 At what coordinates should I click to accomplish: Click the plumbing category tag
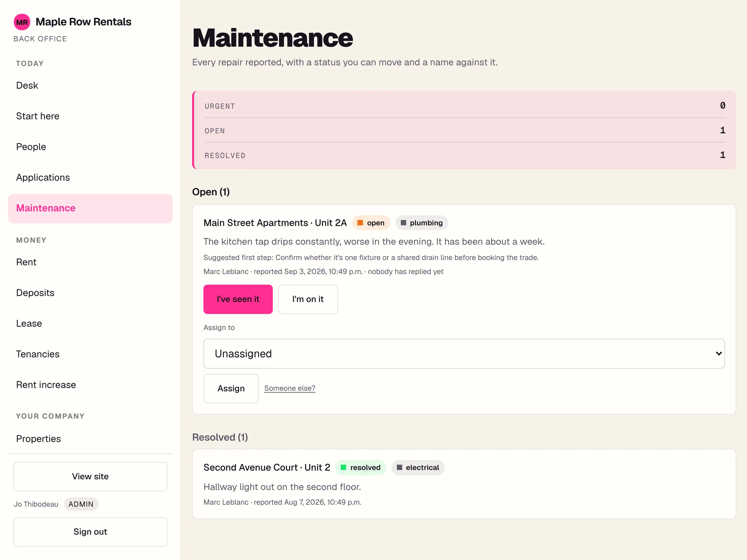(422, 223)
